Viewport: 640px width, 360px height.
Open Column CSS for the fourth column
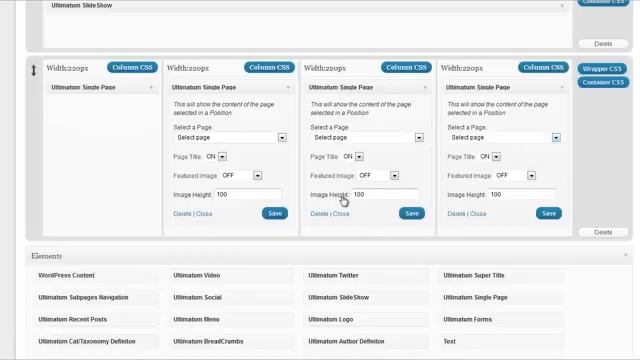coord(543,67)
